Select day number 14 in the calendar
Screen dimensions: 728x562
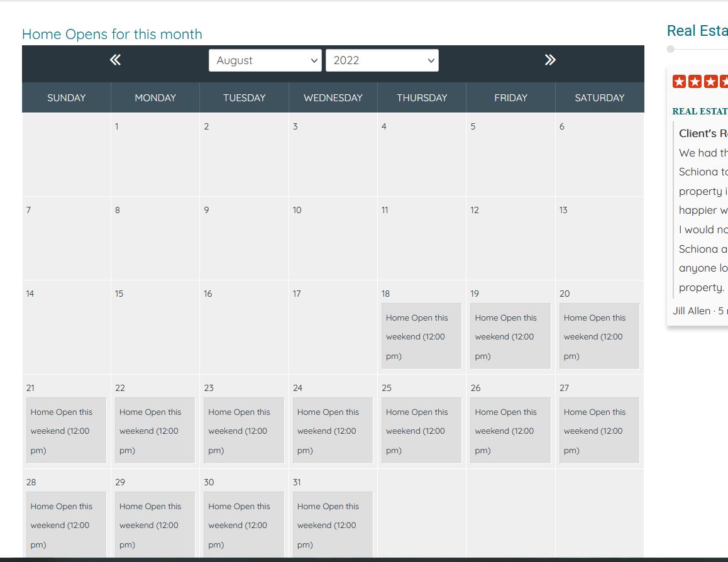(x=30, y=294)
